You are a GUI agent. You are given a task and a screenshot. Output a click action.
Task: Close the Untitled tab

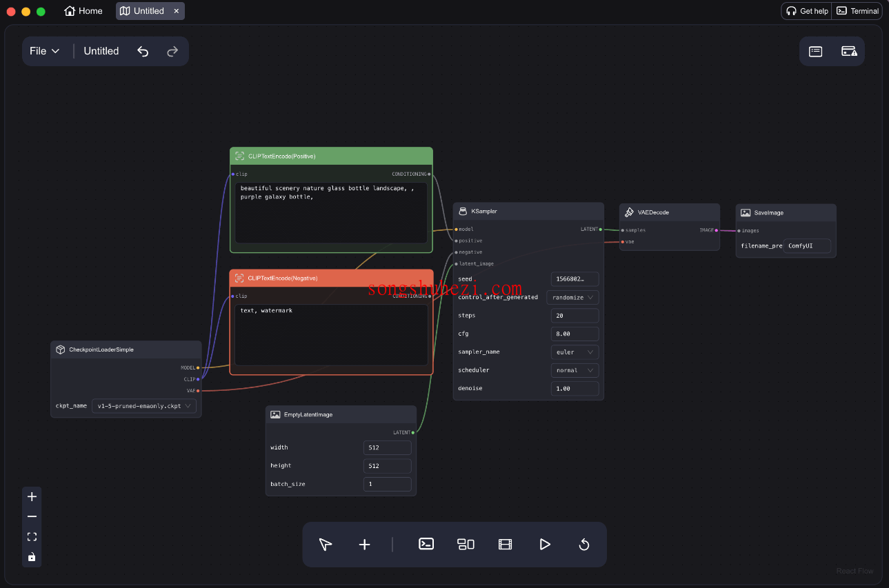pyautogui.click(x=176, y=11)
